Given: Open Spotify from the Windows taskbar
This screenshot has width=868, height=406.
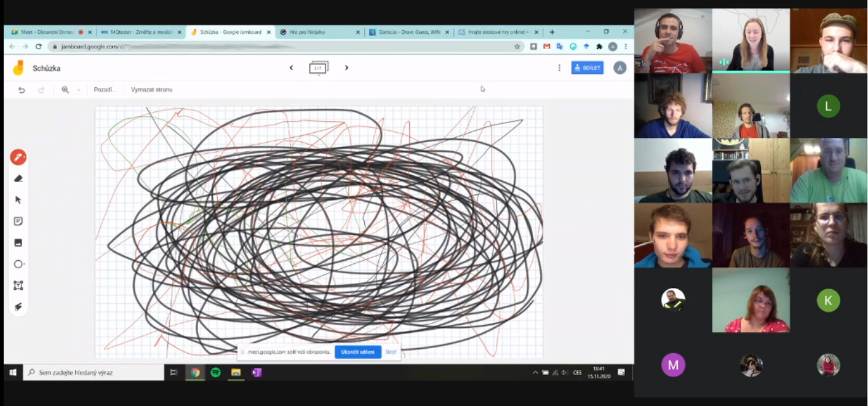Looking at the screenshot, I should tap(215, 372).
